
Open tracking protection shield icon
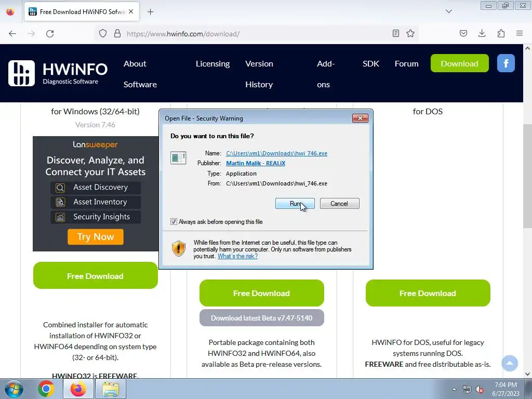(103, 34)
